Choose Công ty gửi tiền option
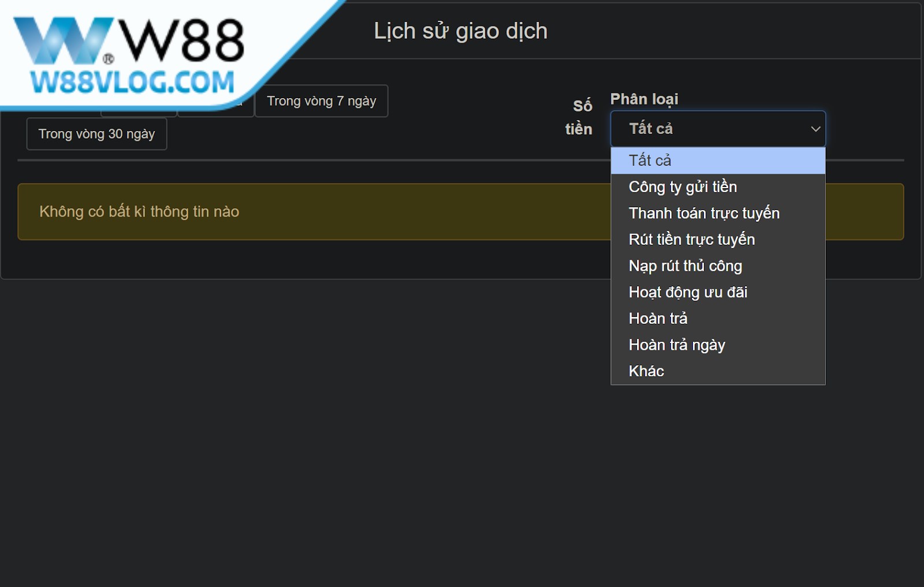 (718, 187)
